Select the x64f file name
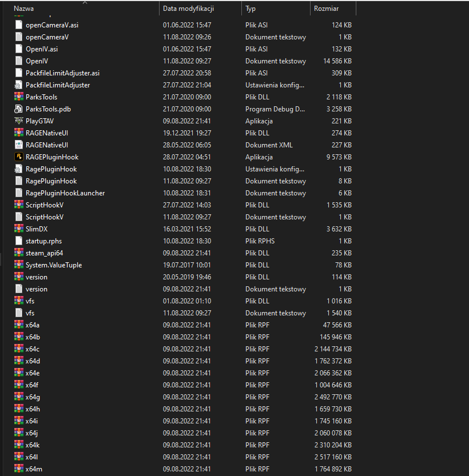 (32, 385)
